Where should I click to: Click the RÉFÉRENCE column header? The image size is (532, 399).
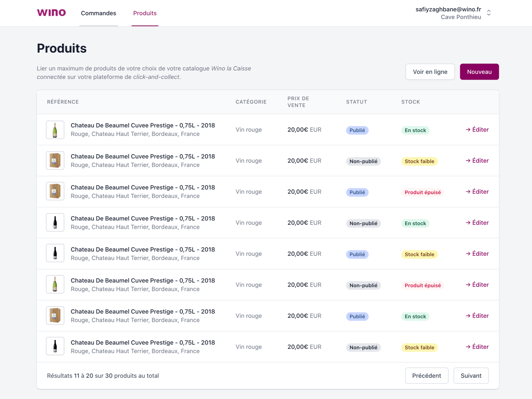coord(63,102)
